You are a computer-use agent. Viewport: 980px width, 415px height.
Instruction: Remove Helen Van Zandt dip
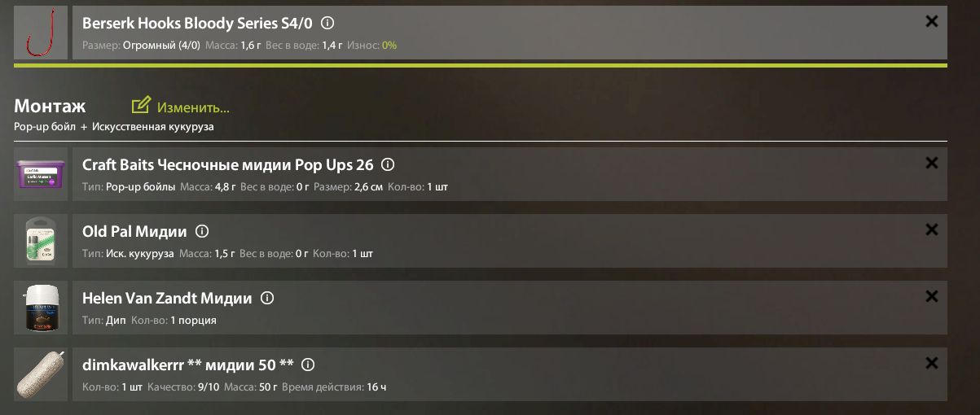[x=932, y=297]
